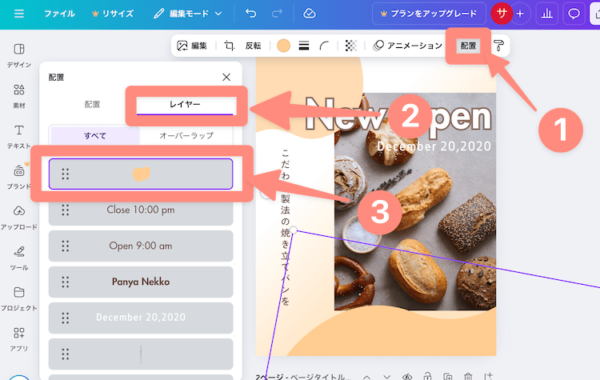The image size is (600, 380).
Task: Select the Open 9:00 am layer
Action: point(141,246)
